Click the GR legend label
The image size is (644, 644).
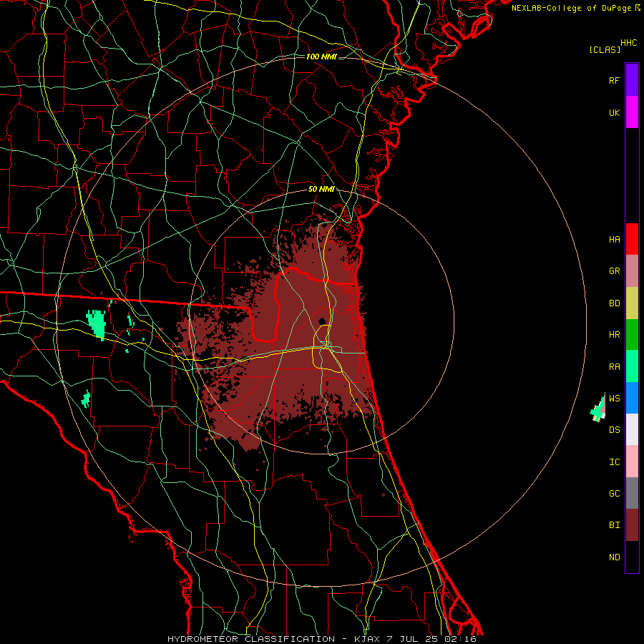[614, 271]
